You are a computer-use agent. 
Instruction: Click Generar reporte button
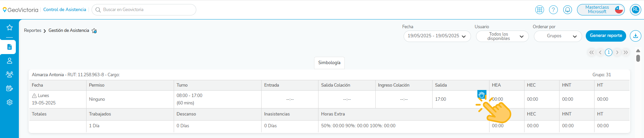pyautogui.click(x=606, y=36)
